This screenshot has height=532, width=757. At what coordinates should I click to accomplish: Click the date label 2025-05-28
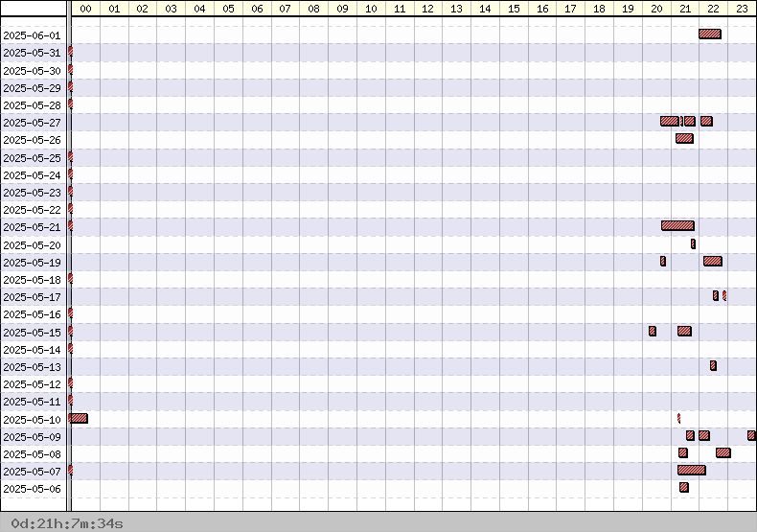click(32, 105)
